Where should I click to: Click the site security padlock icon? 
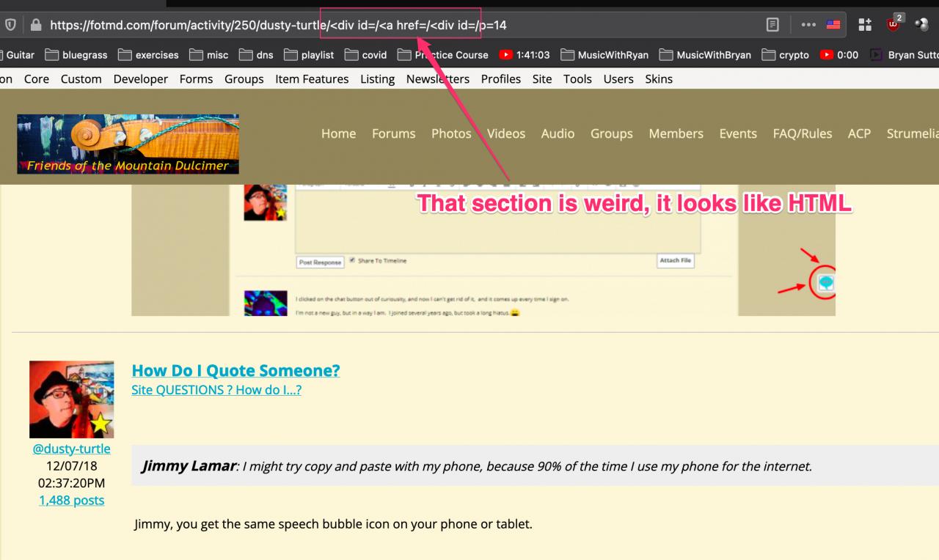[36, 25]
